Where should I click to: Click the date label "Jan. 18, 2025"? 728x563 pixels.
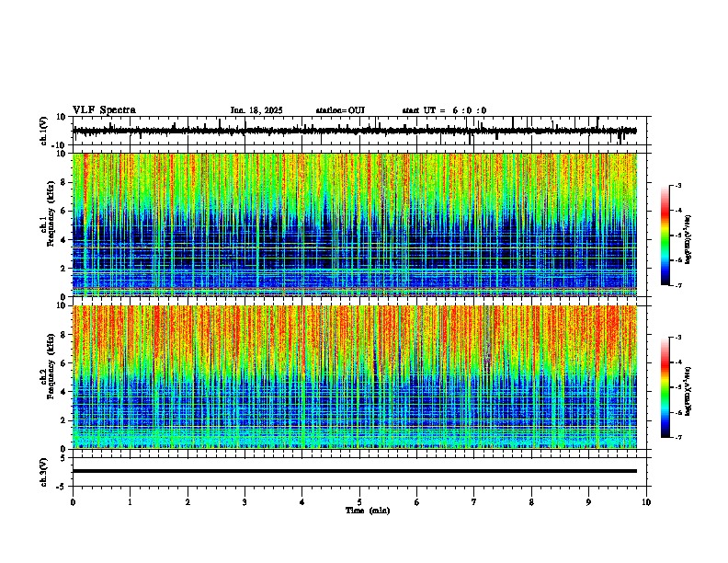256,110
